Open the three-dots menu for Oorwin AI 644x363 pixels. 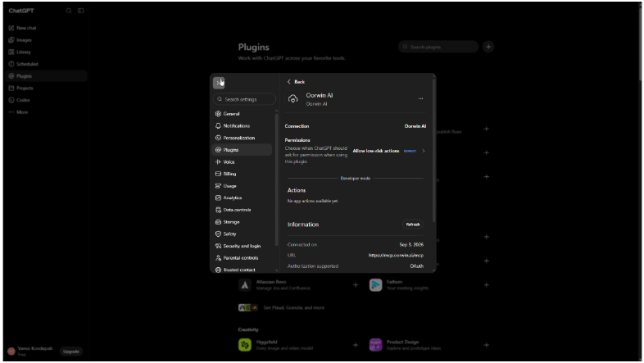[420, 98]
